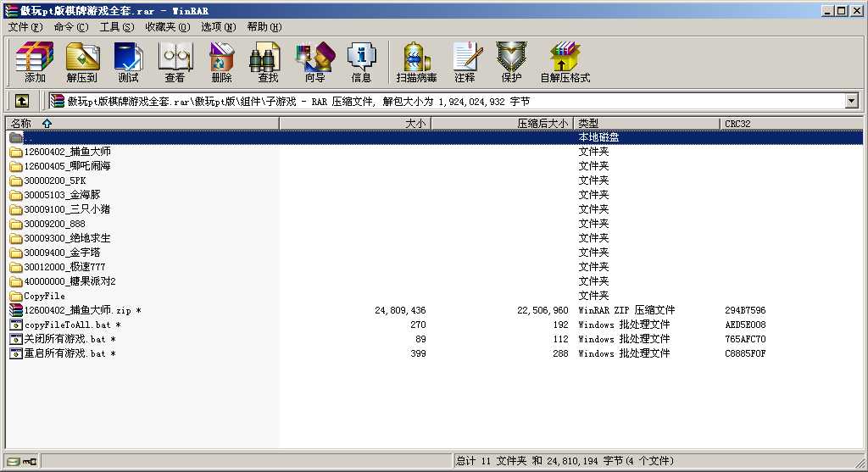
Task: Open the Favorites (收藏夹) menu
Action: [167, 26]
